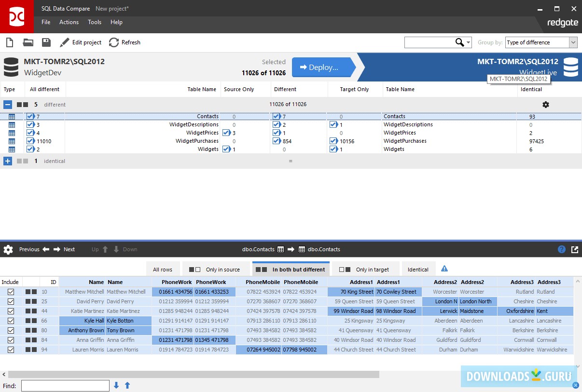Screen dimensions: 582x392
Task: Save the current project
Action: (46, 42)
